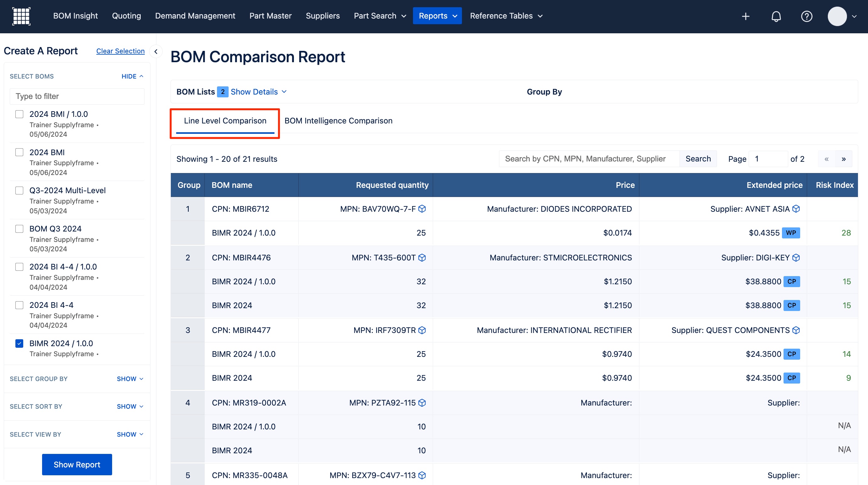Click the Type to filter field
The width and height of the screenshot is (868, 485).
(x=77, y=96)
